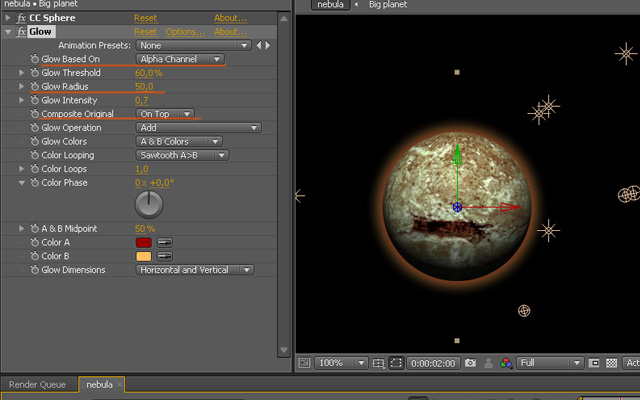
Task: Reset the Glow effect
Action: [x=145, y=32]
